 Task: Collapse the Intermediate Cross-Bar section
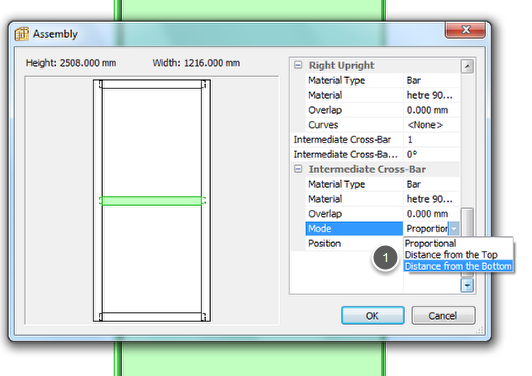(x=298, y=169)
